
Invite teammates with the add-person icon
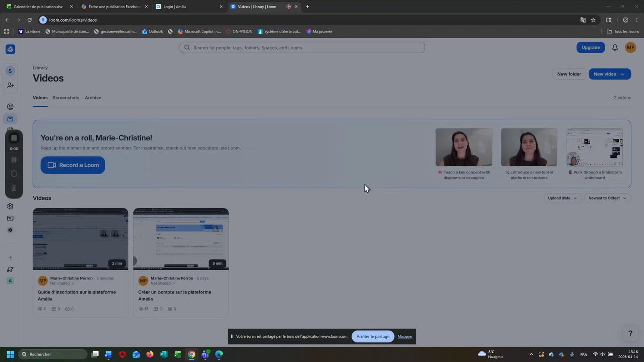click(10, 86)
